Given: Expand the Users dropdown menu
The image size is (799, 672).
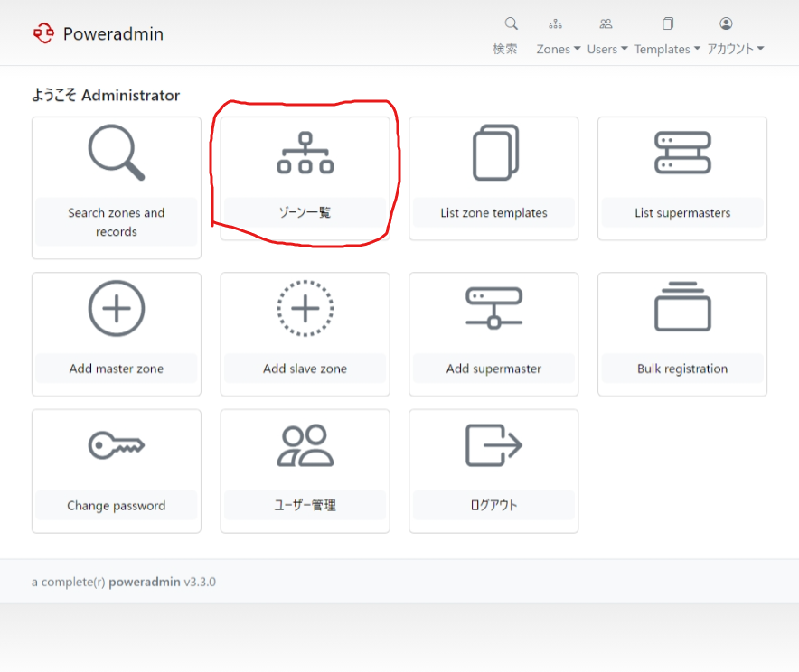Looking at the screenshot, I should click(x=607, y=49).
